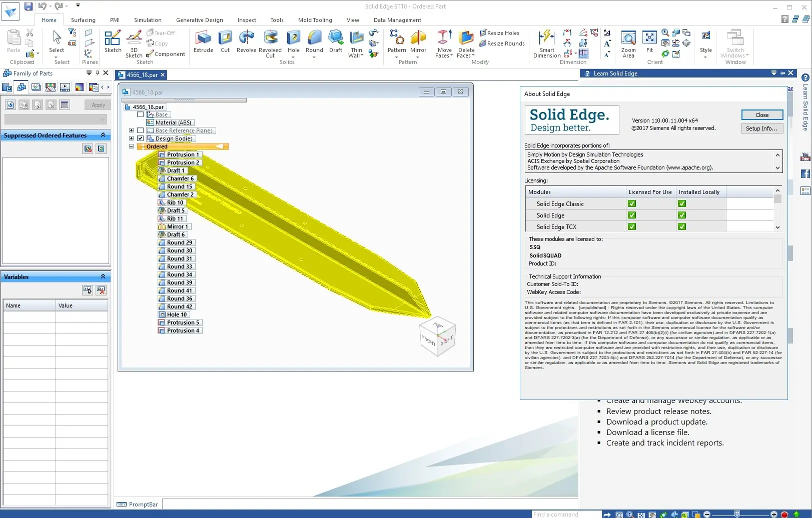Uncheck the Design Bodies checkbox
812x518 pixels.
coord(141,138)
